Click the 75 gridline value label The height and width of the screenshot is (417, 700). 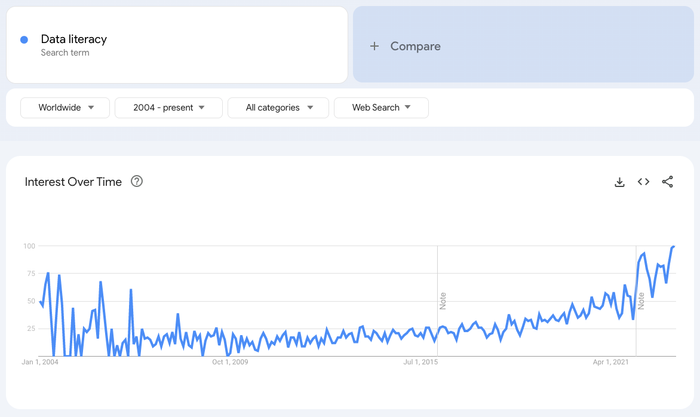click(x=30, y=273)
